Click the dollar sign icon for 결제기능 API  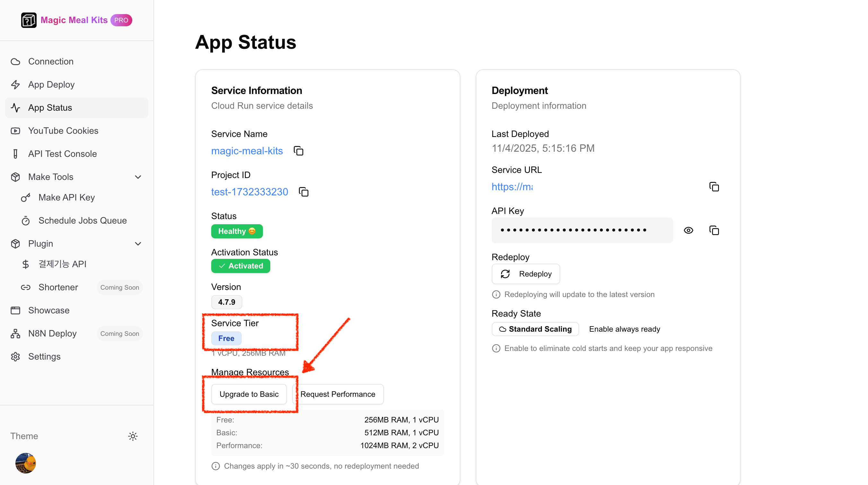tap(26, 264)
